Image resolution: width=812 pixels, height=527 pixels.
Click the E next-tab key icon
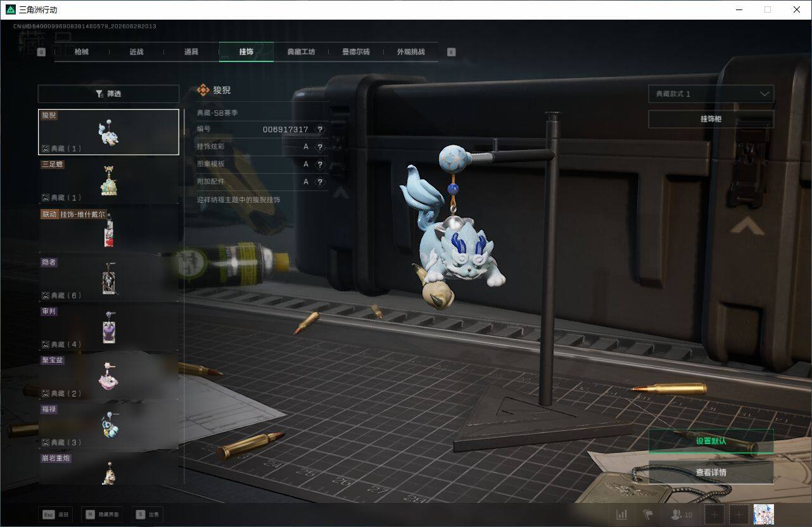click(452, 52)
